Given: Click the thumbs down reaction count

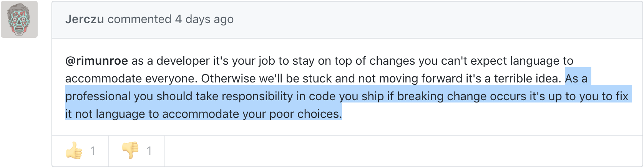Looking at the screenshot, I should coord(149,151).
